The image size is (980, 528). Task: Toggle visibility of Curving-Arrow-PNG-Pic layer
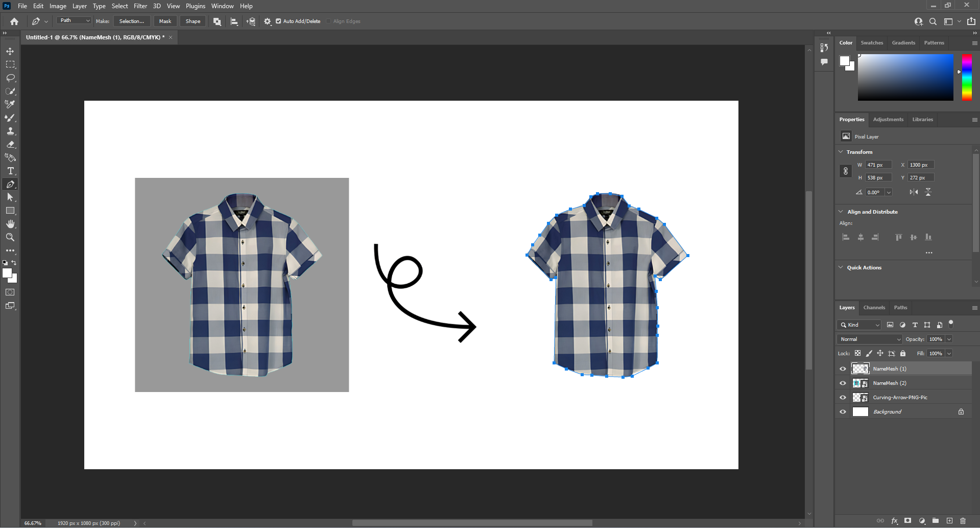pyautogui.click(x=843, y=397)
